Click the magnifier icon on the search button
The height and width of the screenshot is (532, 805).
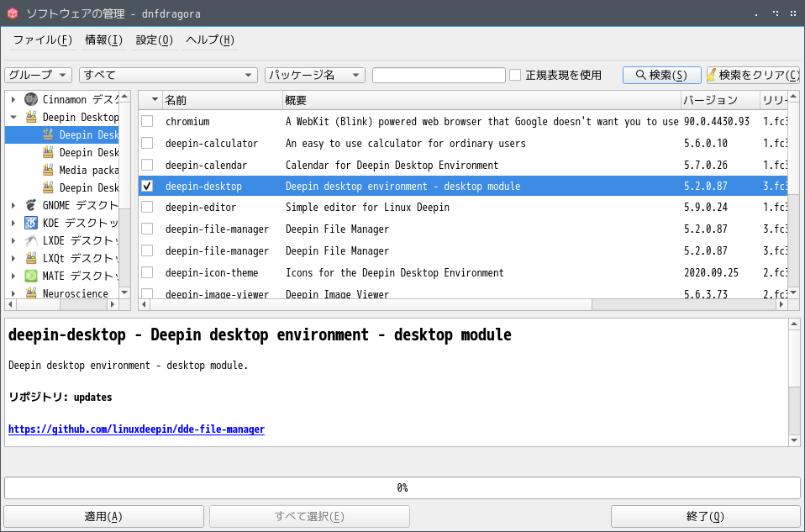(640, 75)
